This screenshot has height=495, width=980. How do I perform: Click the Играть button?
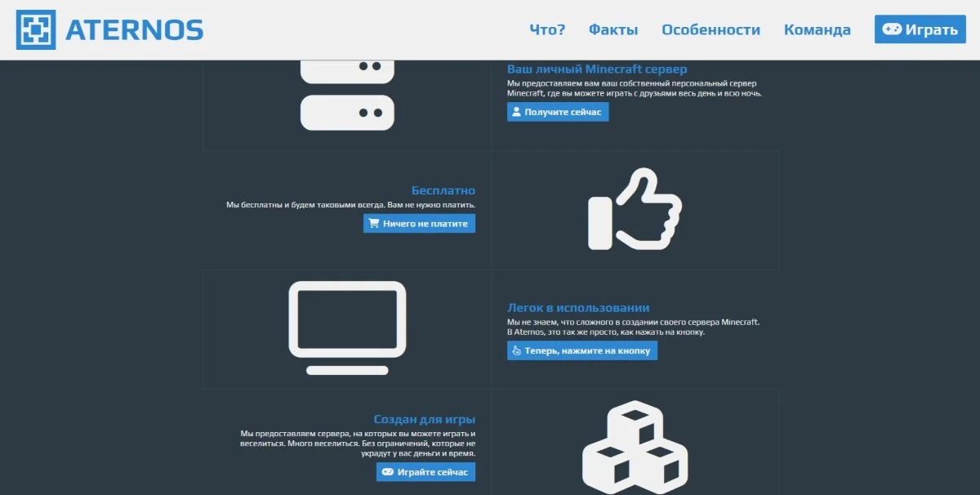920,29
